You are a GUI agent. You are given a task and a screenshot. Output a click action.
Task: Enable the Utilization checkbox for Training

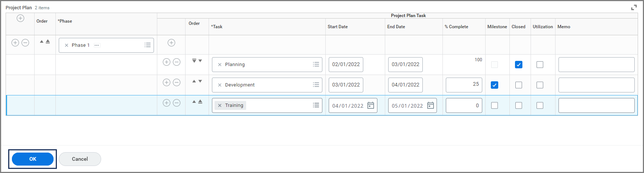pyautogui.click(x=540, y=105)
